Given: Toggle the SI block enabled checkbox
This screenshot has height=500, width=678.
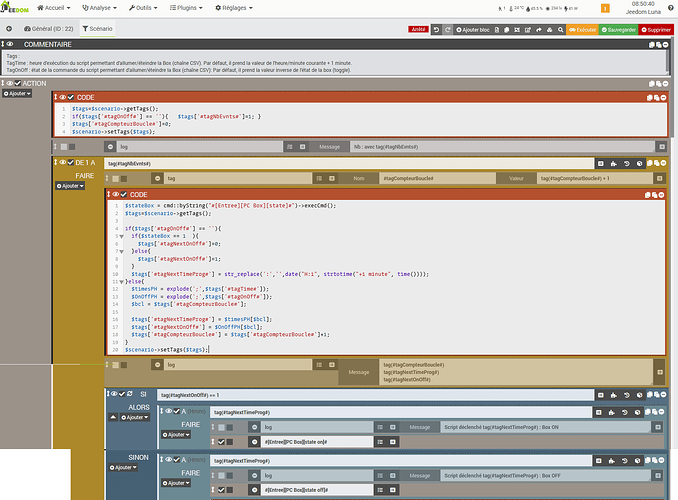Looking at the screenshot, I should pos(122,394).
